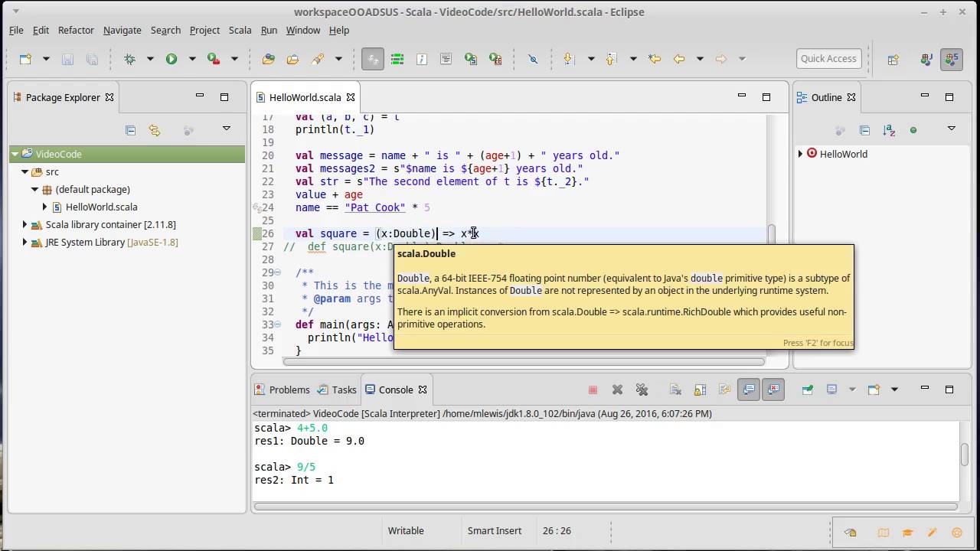Click the Pin Console icon
This screenshot has width=980, height=551.
click(807, 390)
